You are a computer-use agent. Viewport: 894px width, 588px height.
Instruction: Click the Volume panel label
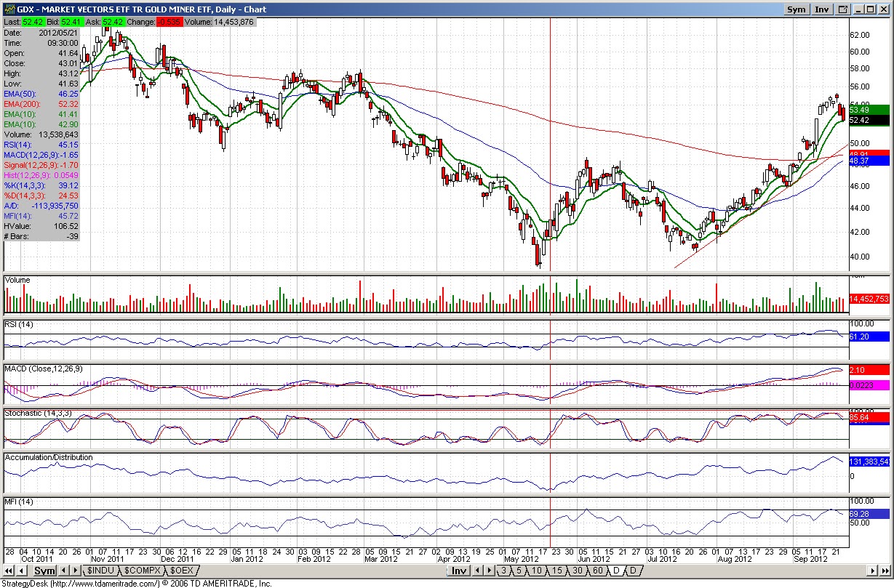18,279
